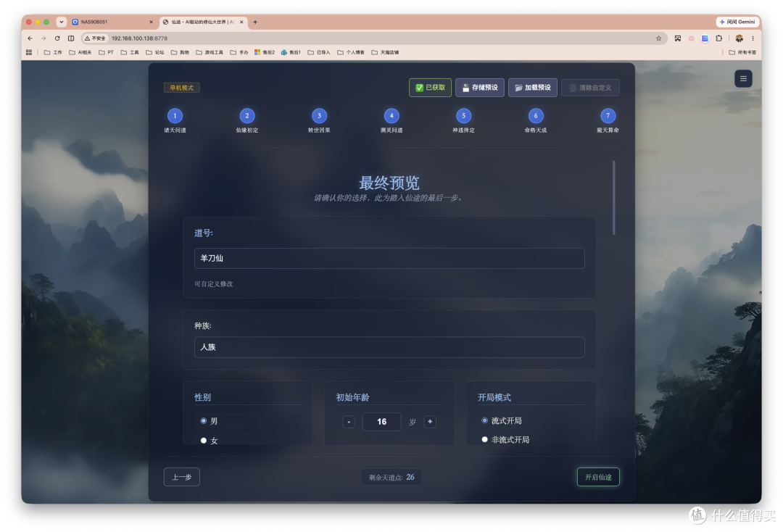The height and width of the screenshot is (532, 783).
Task: Decrease initial age with minus button
Action: (349, 422)
